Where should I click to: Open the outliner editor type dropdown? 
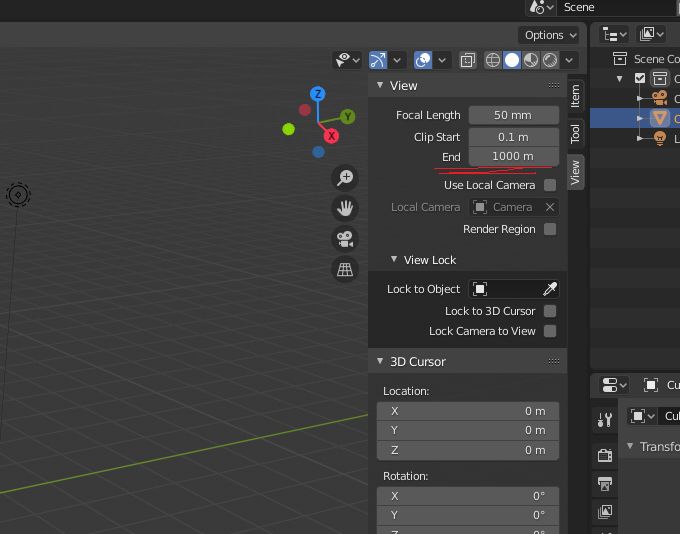point(615,34)
